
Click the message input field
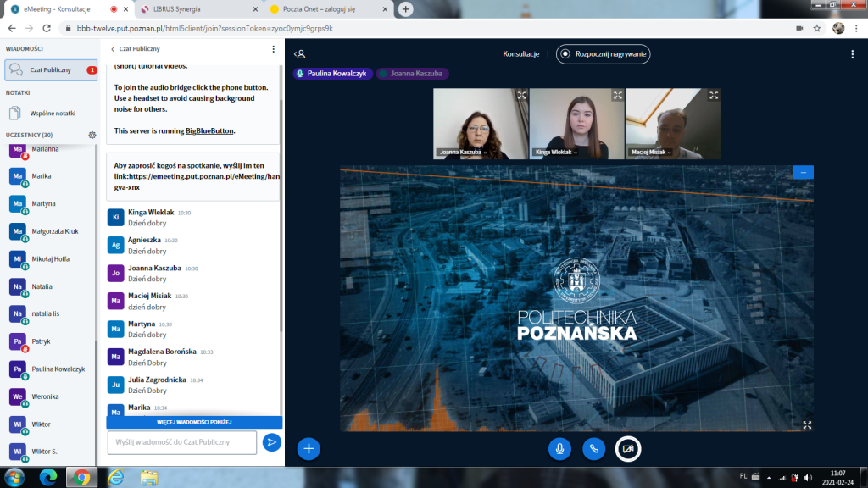pos(181,442)
